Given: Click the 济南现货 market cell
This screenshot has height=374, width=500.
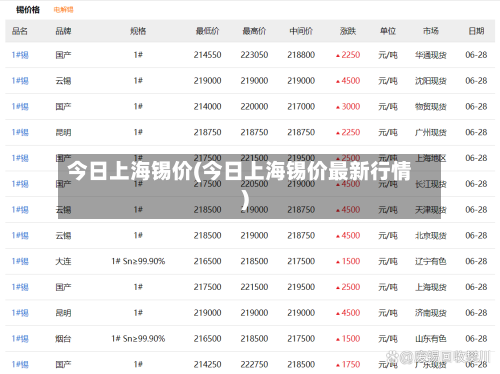Looking at the screenshot, I should (x=431, y=313).
